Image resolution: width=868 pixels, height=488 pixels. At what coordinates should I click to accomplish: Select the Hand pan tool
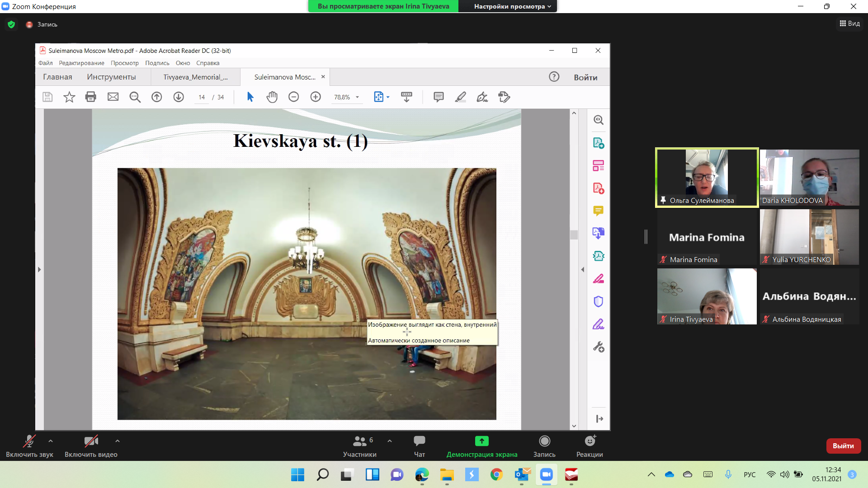(272, 97)
